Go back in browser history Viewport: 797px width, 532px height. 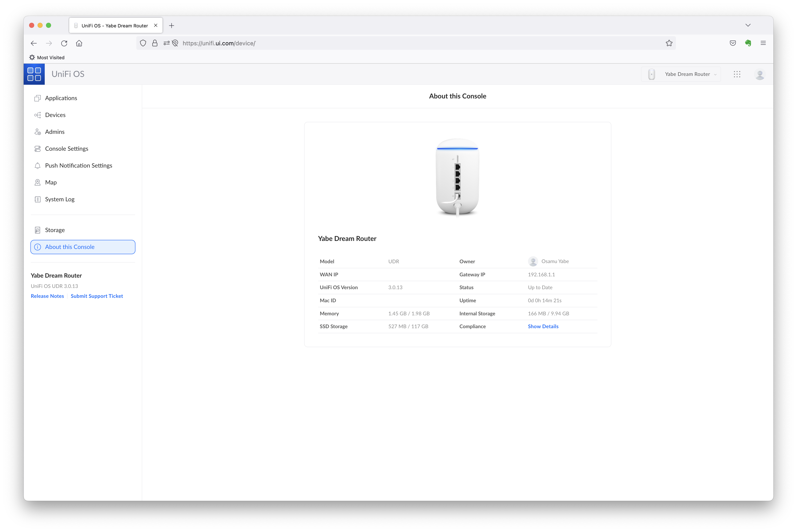[34, 43]
